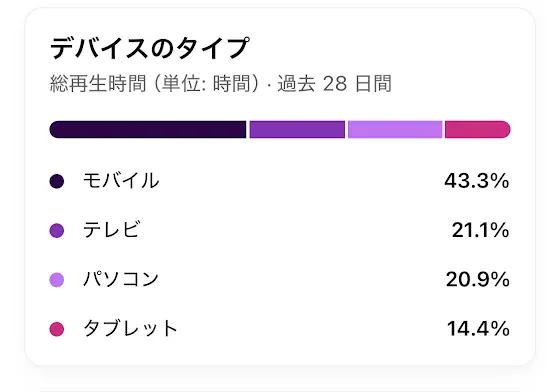
Task: Click the 14.4% tablet percentage value
Action: tap(478, 328)
